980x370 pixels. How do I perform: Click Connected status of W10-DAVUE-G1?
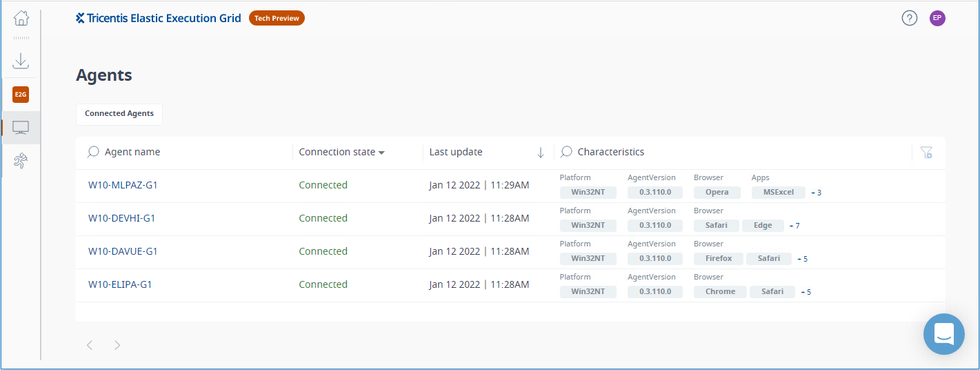tap(323, 251)
